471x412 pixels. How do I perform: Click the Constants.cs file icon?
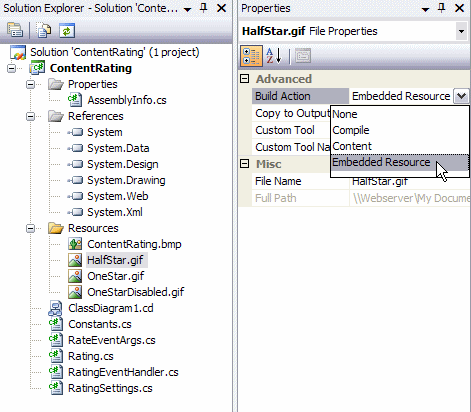click(x=56, y=324)
